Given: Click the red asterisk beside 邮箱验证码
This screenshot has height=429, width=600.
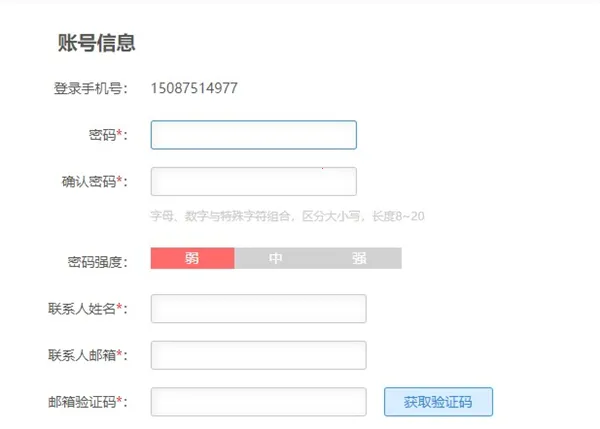Looking at the screenshot, I should [120, 401].
